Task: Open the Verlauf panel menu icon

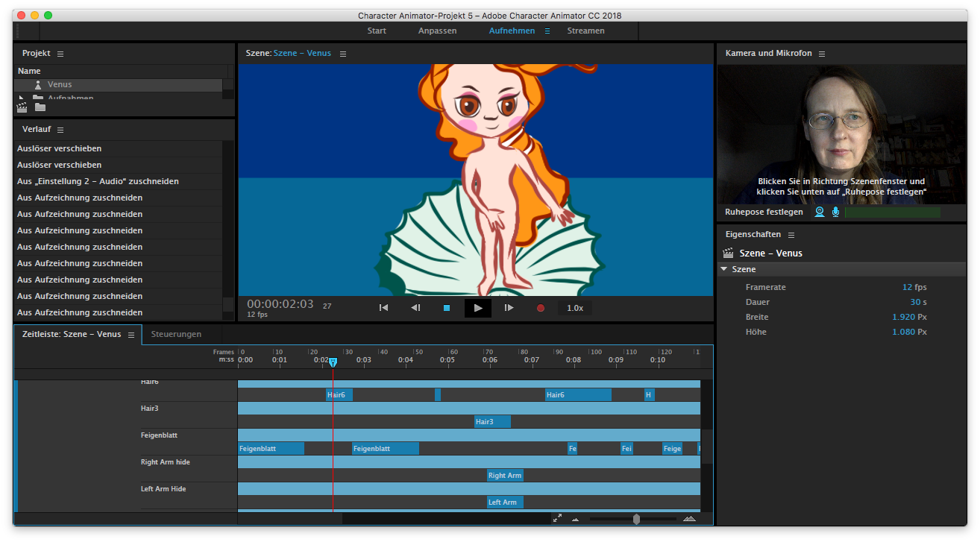Action: click(x=60, y=130)
